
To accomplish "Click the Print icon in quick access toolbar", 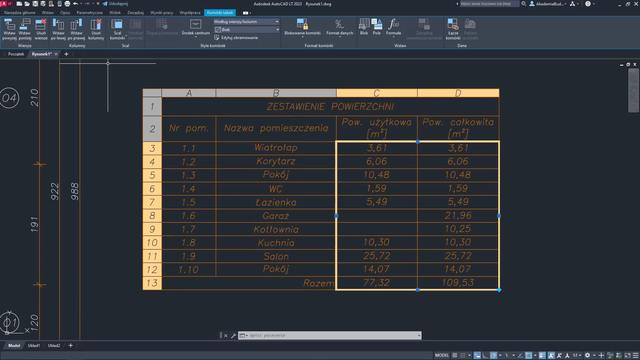I will 67,4.
